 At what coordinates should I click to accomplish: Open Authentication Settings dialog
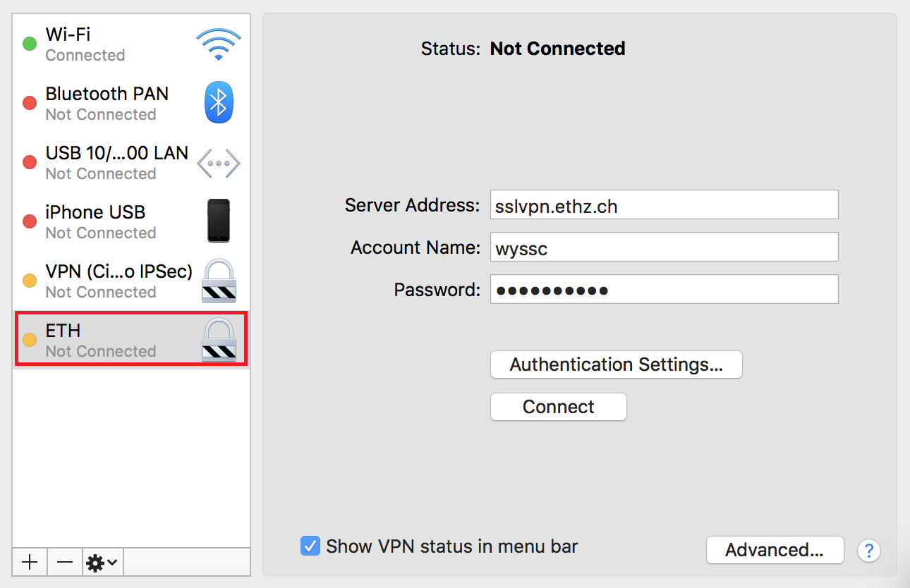pyautogui.click(x=617, y=365)
